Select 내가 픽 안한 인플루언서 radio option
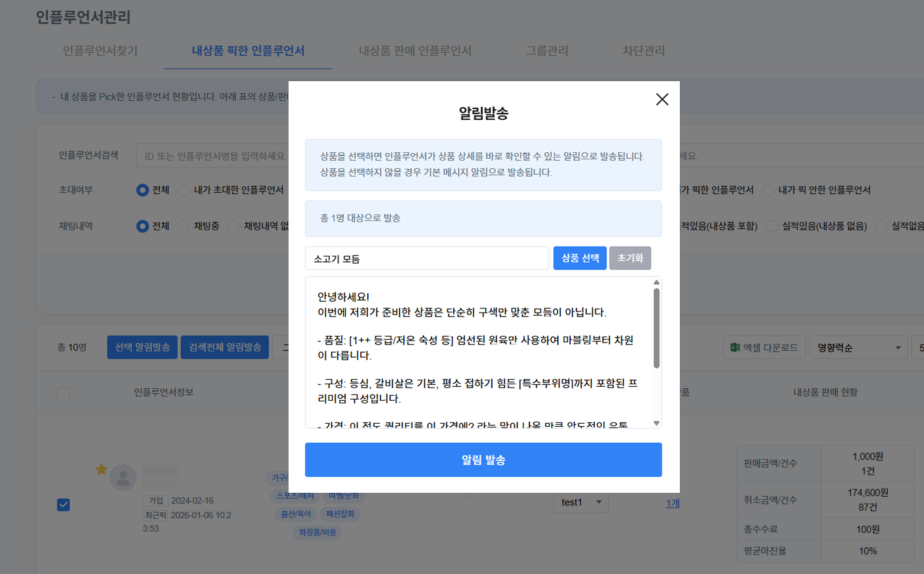This screenshot has width=924, height=574. (x=768, y=190)
